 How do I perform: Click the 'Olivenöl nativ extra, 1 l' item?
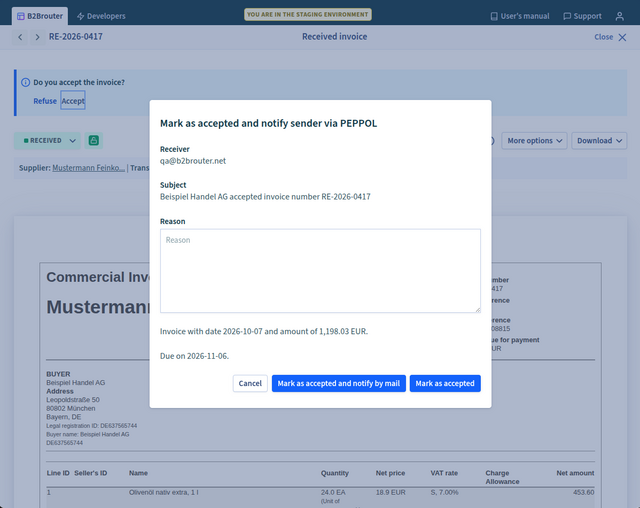point(164,492)
